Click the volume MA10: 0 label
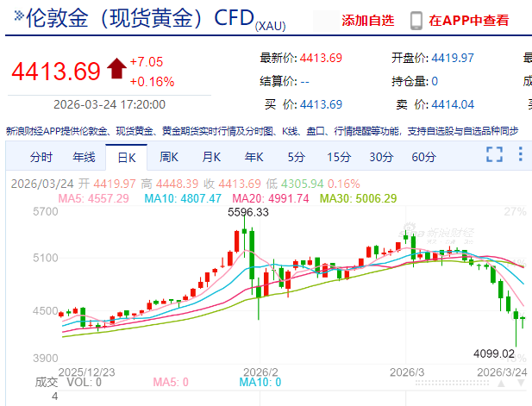This screenshot has height=406, width=532. pos(260,382)
